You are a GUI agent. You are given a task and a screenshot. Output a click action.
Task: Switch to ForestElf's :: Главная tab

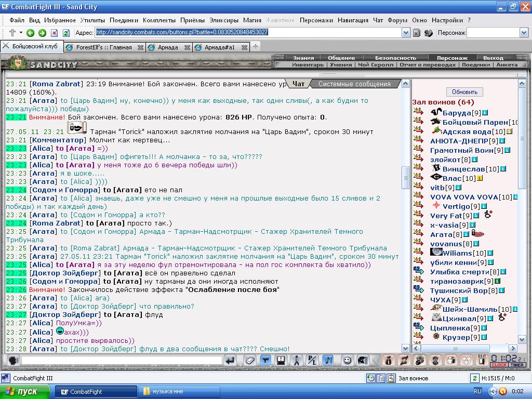(104, 47)
